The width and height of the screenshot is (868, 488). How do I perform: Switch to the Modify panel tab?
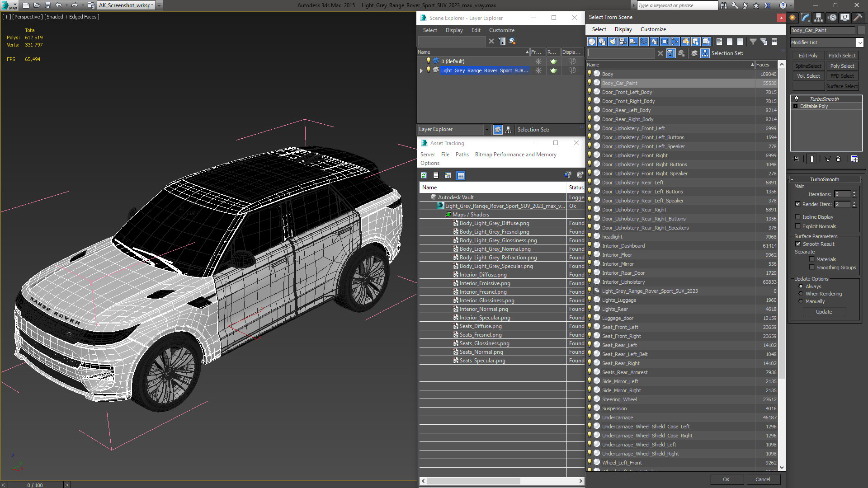pyautogui.click(x=806, y=18)
